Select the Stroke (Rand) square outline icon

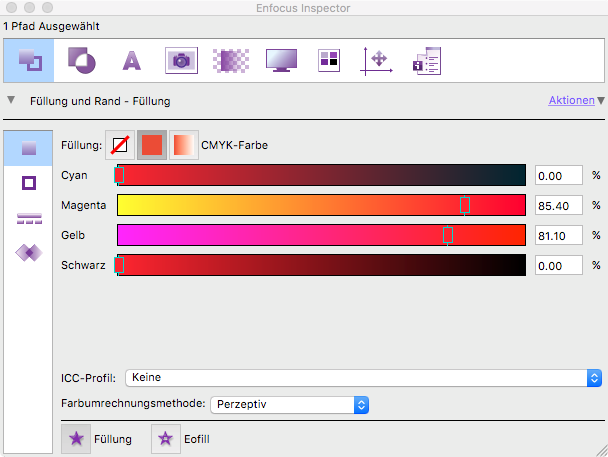click(29, 183)
